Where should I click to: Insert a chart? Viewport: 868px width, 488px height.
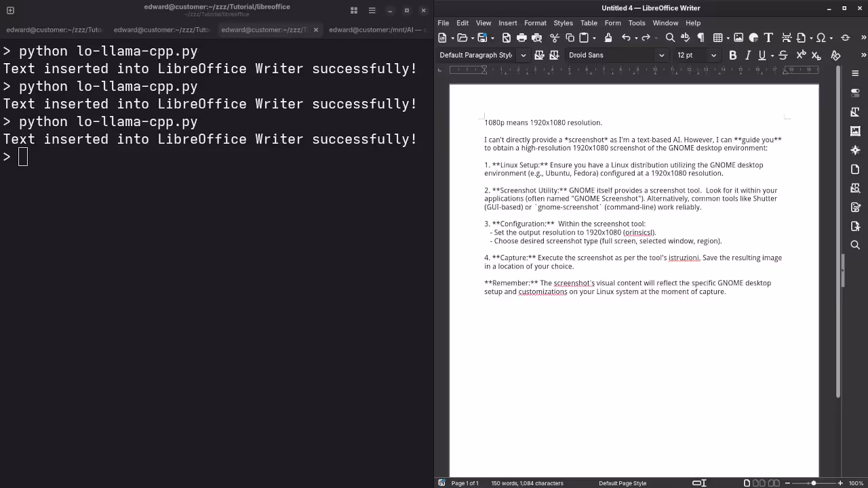(x=753, y=37)
